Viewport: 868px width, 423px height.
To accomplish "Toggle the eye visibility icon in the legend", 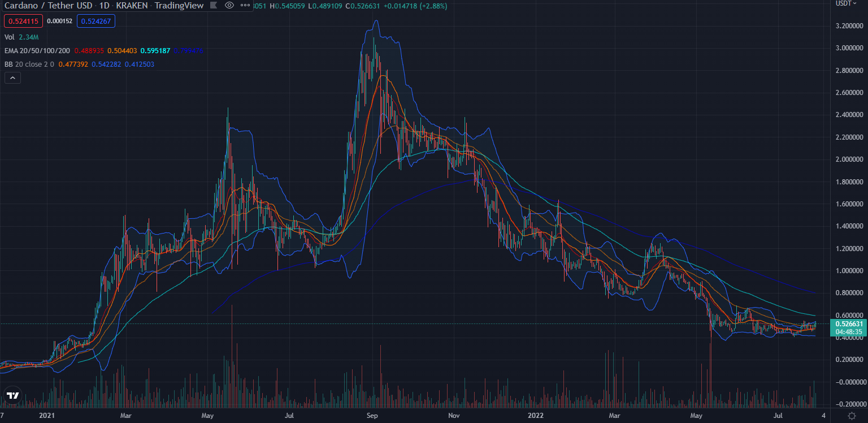I will click(x=229, y=6).
